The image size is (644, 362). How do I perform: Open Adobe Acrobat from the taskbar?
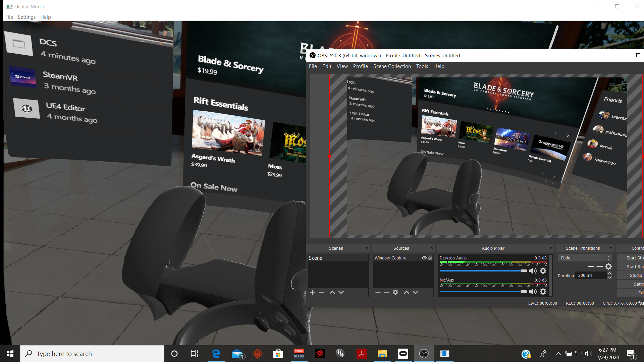[362, 354]
